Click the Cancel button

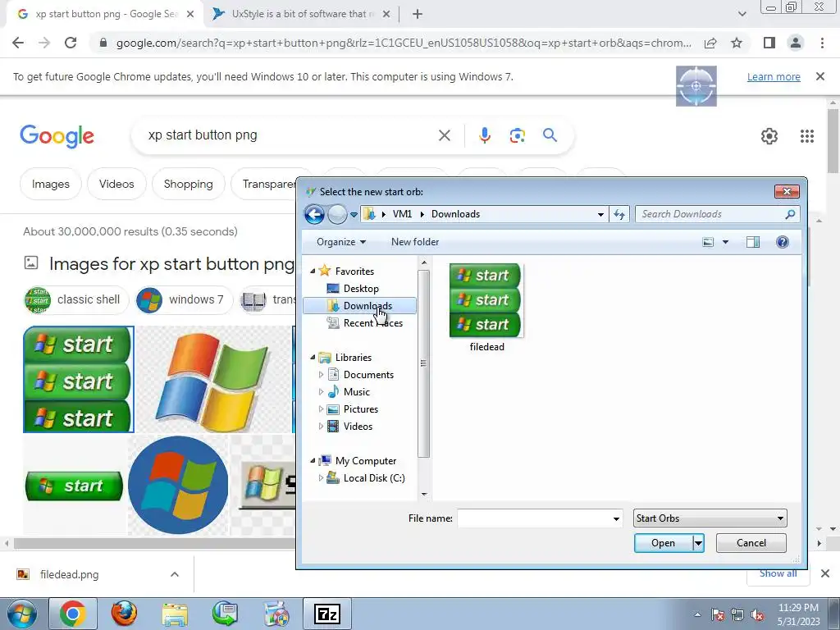pos(751,543)
